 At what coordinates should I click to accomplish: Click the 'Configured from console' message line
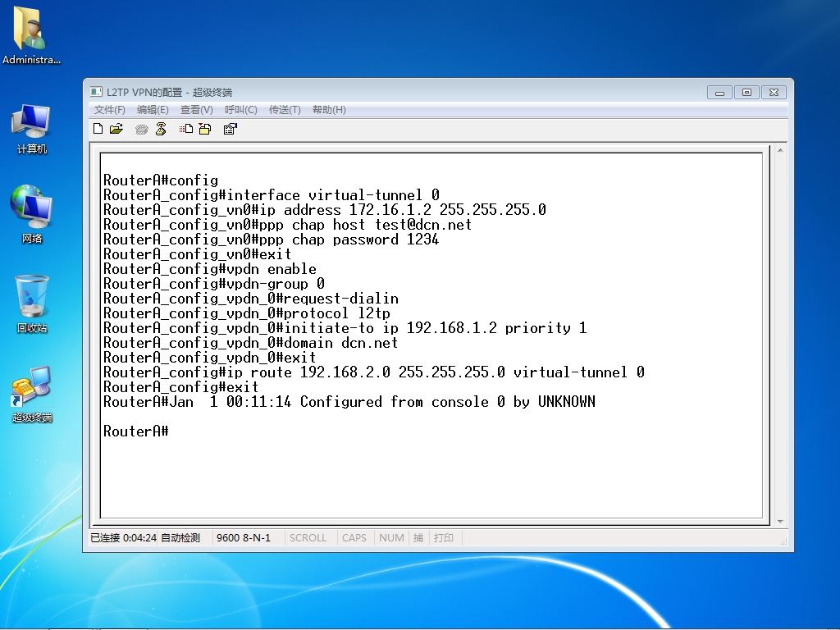click(x=349, y=402)
